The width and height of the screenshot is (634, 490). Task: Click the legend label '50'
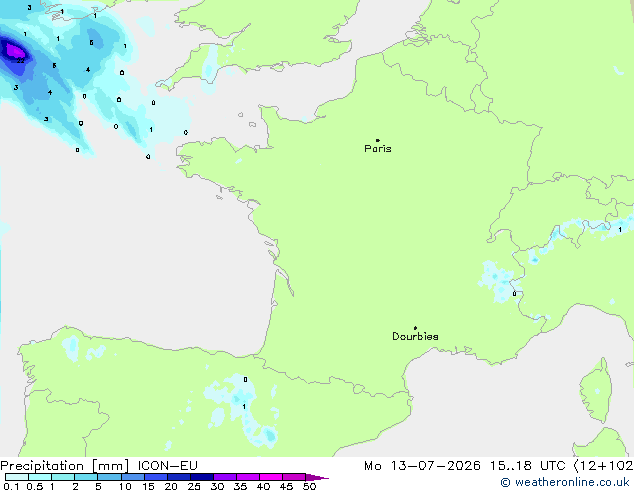pyautogui.click(x=309, y=486)
